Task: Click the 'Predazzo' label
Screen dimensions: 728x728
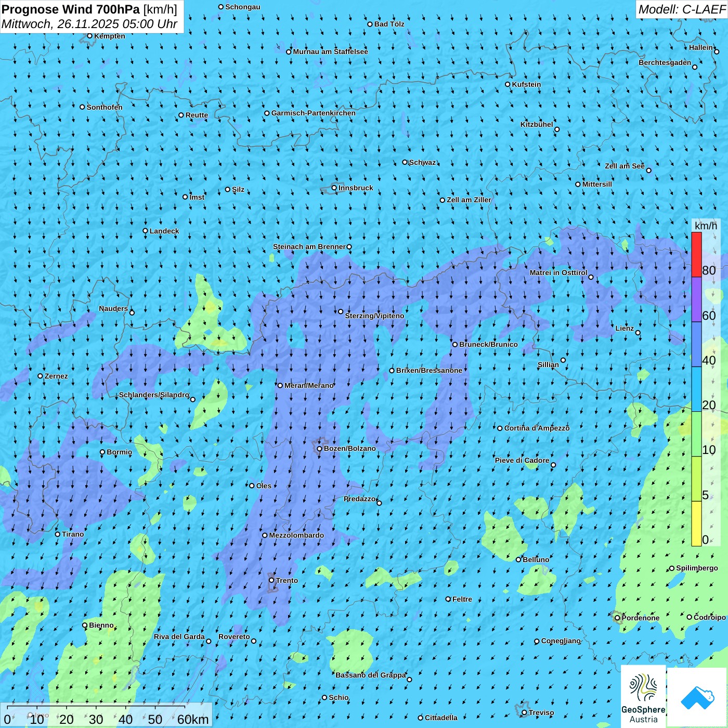Action: click(359, 499)
